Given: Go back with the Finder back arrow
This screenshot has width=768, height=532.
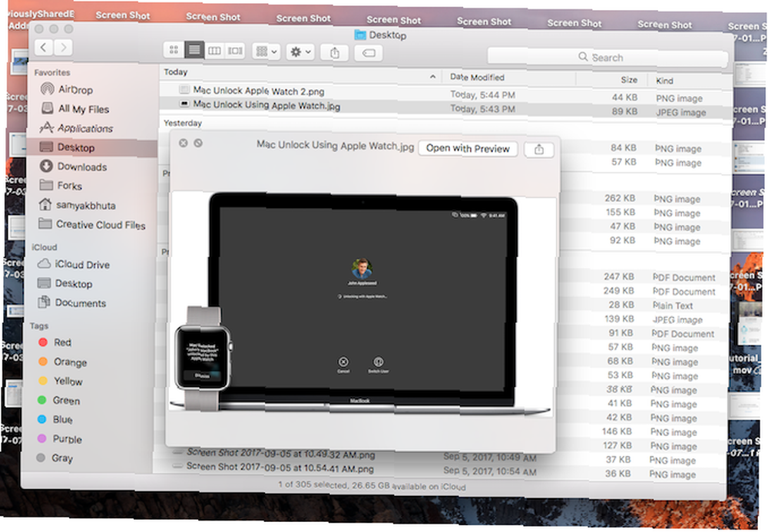Looking at the screenshot, I should click(x=44, y=48).
